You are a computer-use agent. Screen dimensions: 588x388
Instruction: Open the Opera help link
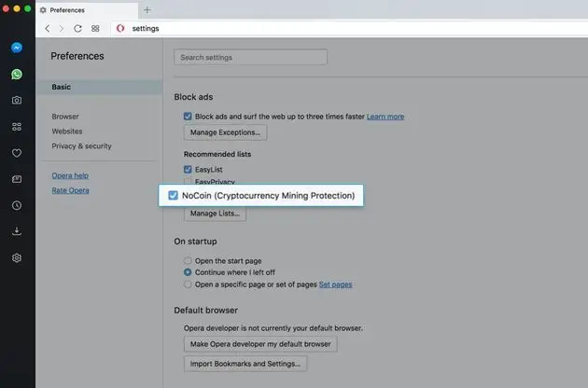70,175
